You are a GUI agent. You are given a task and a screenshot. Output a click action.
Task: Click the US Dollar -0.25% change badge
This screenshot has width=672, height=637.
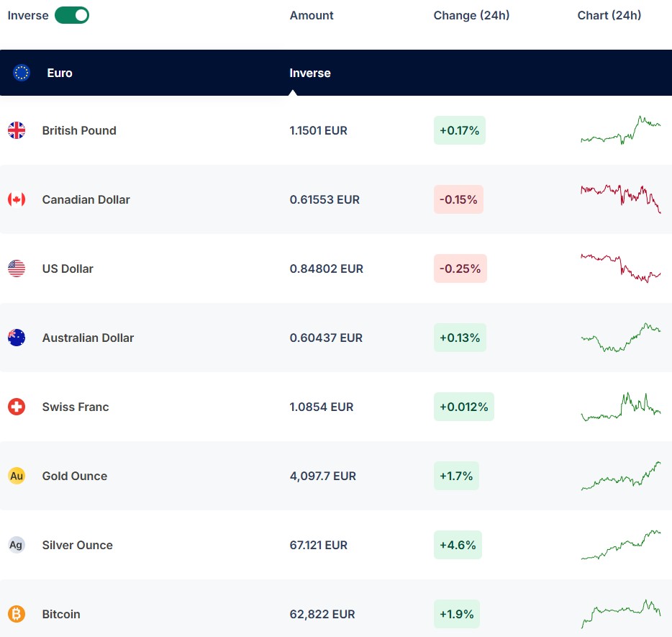460,268
